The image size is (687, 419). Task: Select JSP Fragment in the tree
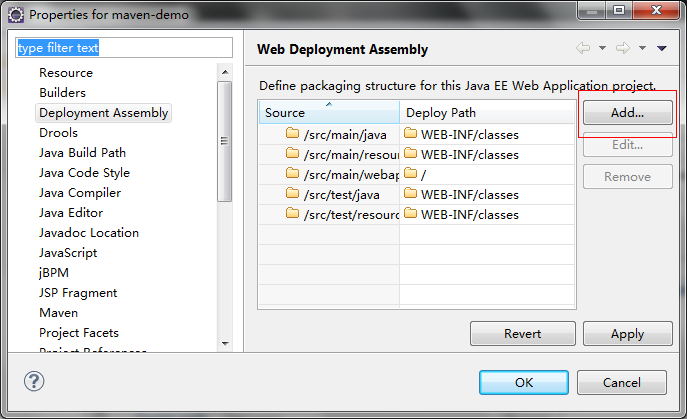(78, 293)
